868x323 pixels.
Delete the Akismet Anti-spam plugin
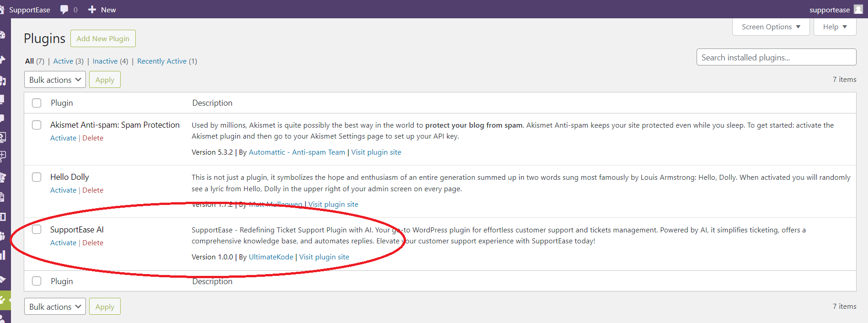[x=93, y=138]
